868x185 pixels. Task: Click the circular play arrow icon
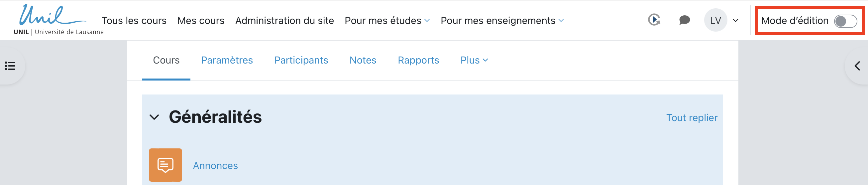pyautogui.click(x=654, y=20)
